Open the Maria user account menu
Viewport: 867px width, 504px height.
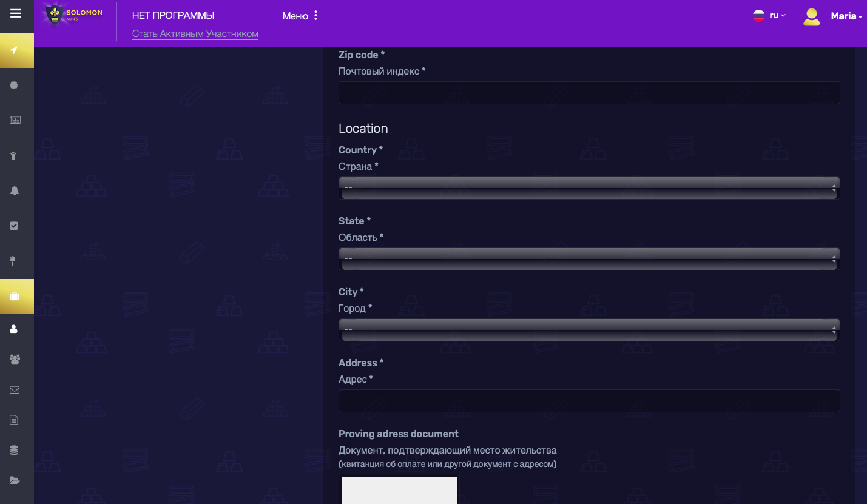tap(833, 16)
